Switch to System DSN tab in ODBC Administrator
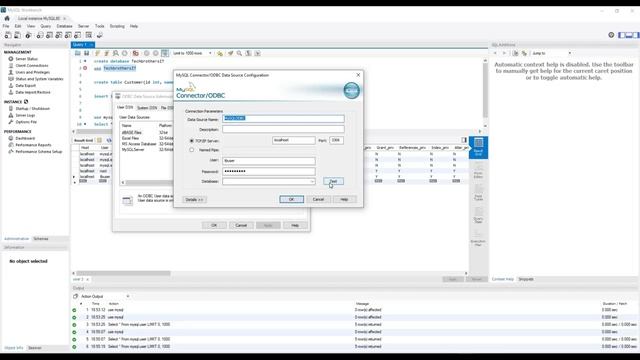Screen dimensions: 640x360 pyautogui.click(x=147, y=108)
